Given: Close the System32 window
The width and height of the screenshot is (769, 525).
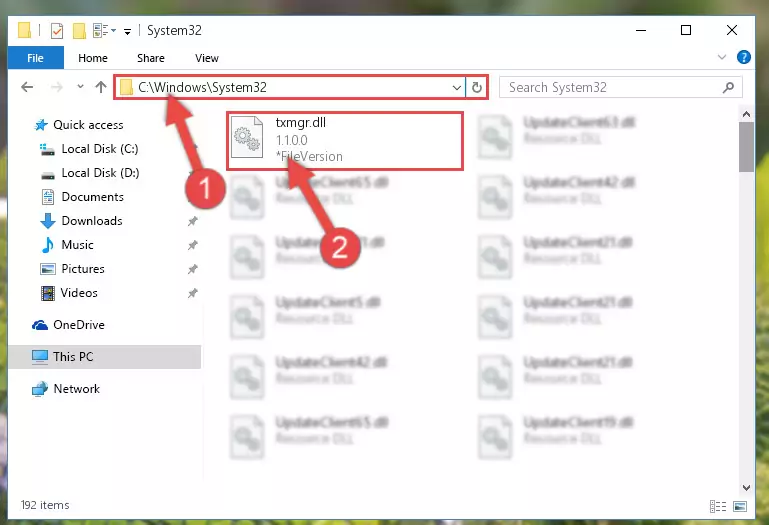Looking at the screenshot, I should pyautogui.click(x=731, y=30).
